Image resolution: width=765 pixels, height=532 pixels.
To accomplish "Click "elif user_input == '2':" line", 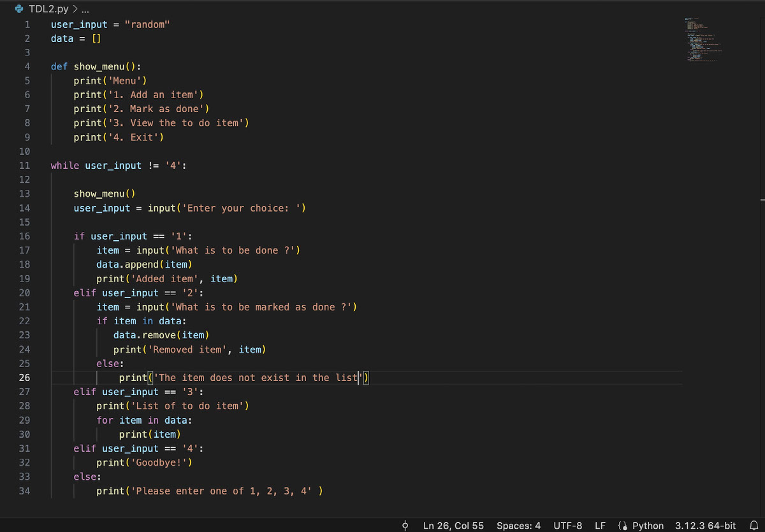I will 138,293.
